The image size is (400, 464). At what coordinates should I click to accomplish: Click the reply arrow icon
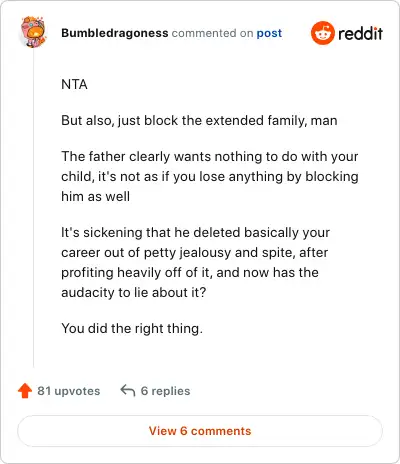click(x=128, y=390)
